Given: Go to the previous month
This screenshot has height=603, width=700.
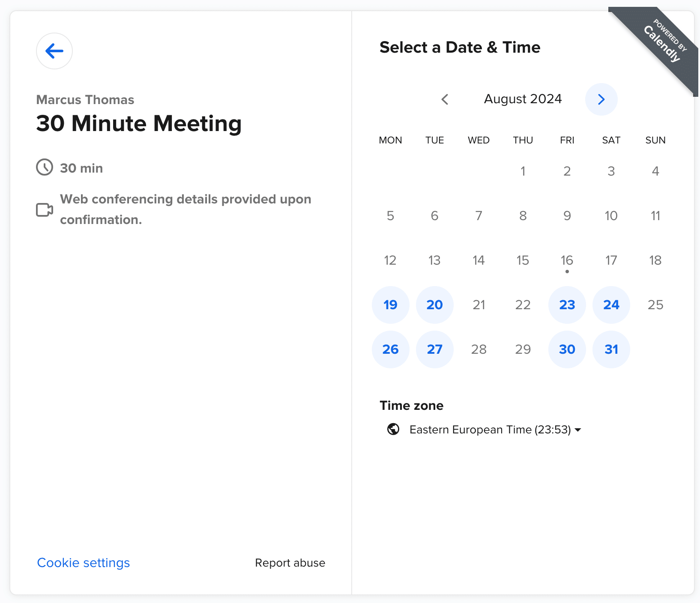Looking at the screenshot, I should (x=445, y=99).
